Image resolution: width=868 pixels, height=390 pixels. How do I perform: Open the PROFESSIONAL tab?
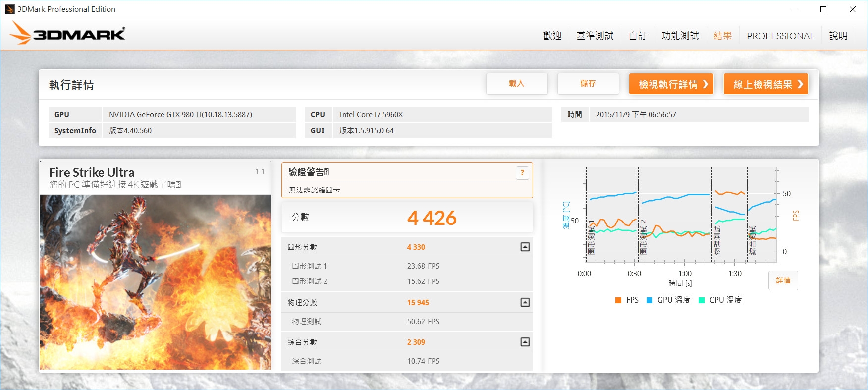pyautogui.click(x=780, y=36)
